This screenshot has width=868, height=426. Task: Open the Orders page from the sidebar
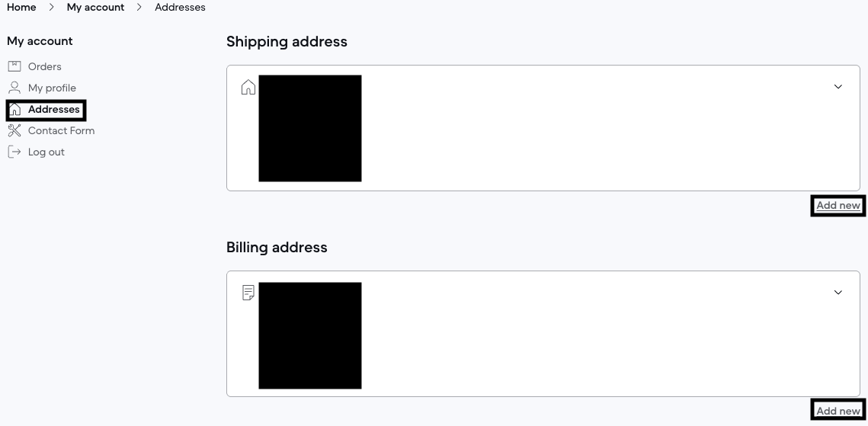click(45, 66)
